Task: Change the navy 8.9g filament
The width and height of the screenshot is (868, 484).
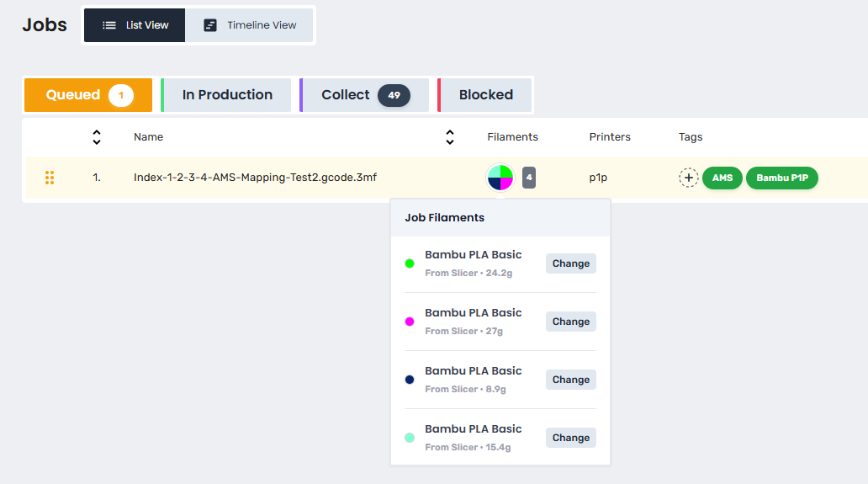Action: click(571, 380)
